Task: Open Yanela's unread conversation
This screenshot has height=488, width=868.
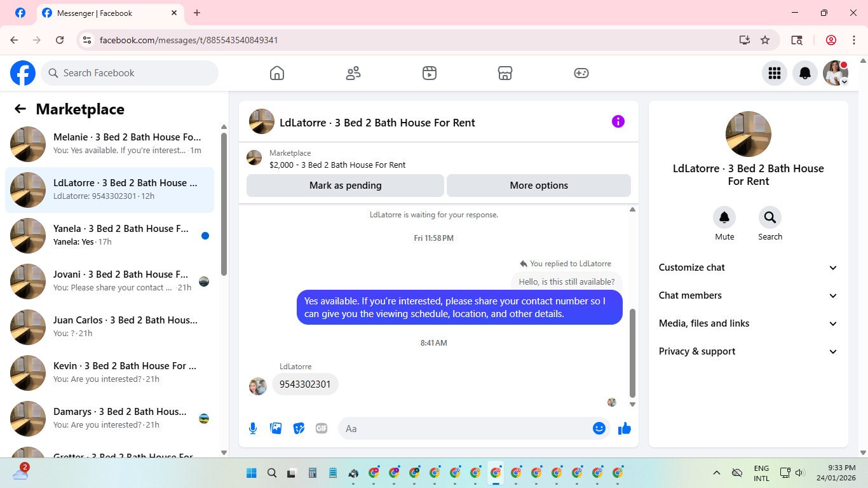Action: [109, 236]
